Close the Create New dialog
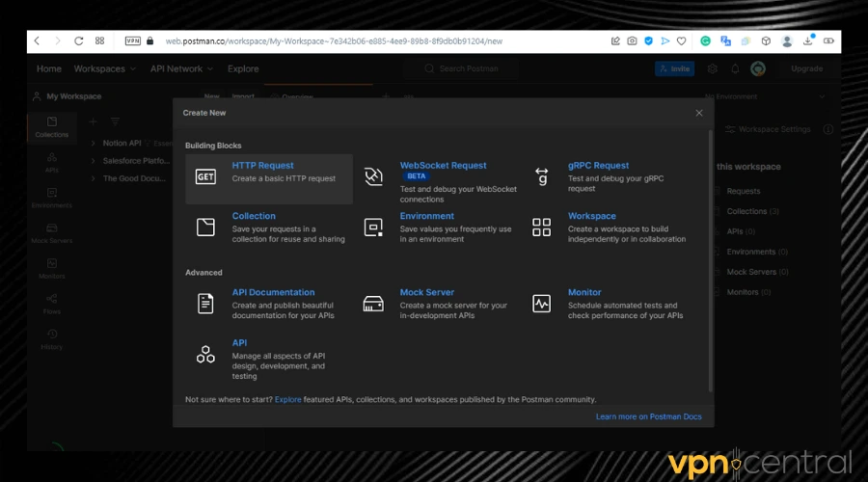 pos(699,113)
